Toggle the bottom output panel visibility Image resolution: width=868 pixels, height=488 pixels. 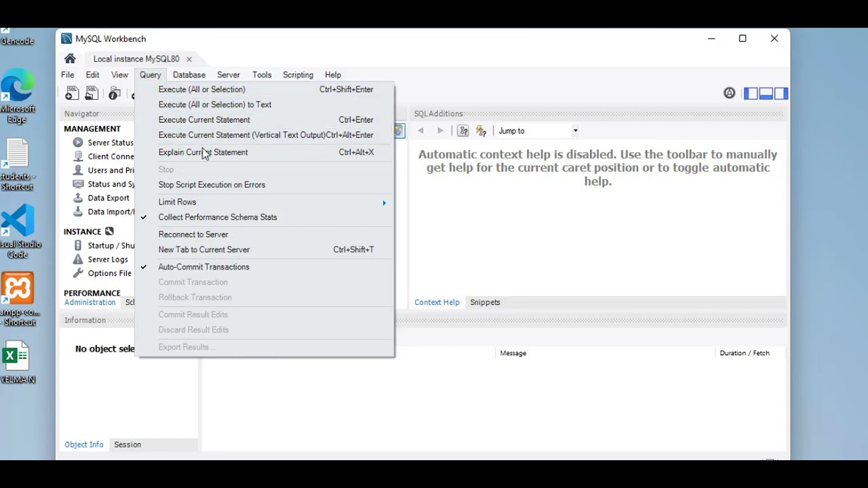[766, 94]
